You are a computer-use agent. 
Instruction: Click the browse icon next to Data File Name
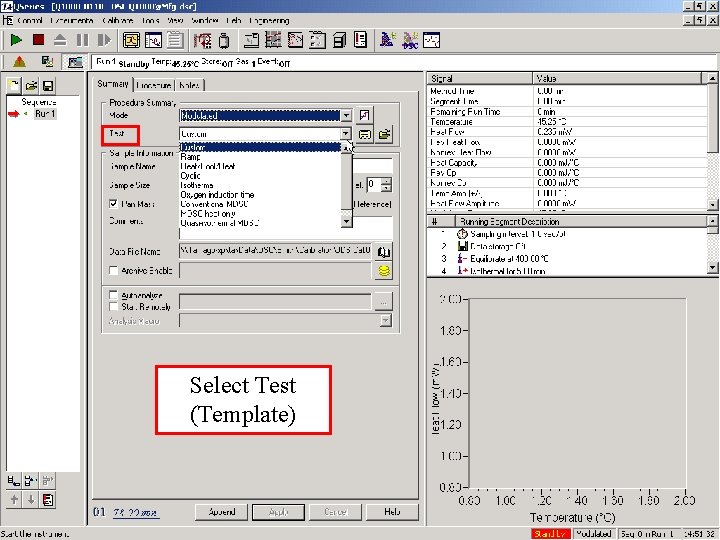click(x=384, y=252)
